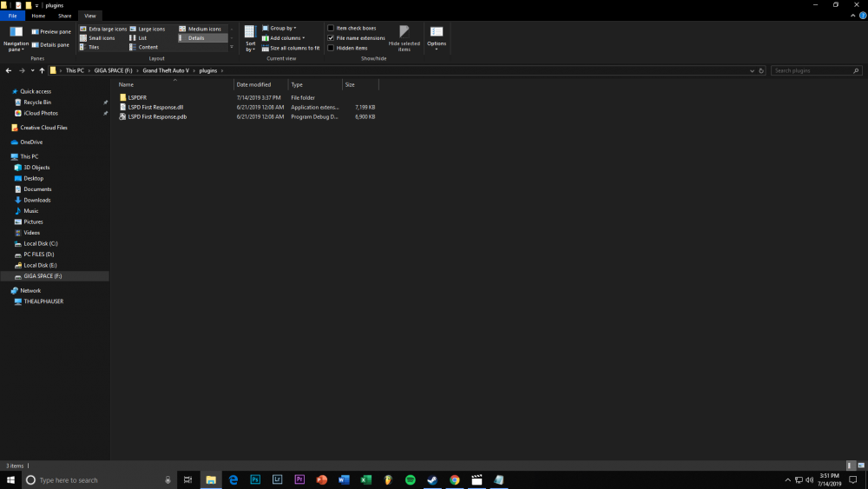Switch layout to Small icons
Viewport: 868px width, 489px height.
pyautogui.click(x=97, y=38)
